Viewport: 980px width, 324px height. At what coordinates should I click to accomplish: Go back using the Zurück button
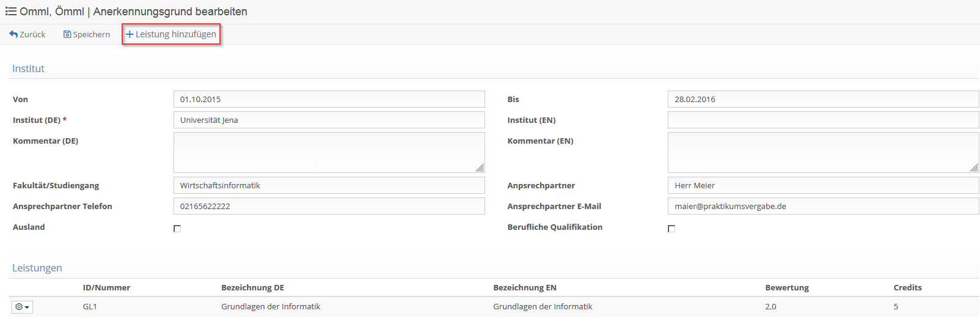pyautogui.click(x=27, y=34)
